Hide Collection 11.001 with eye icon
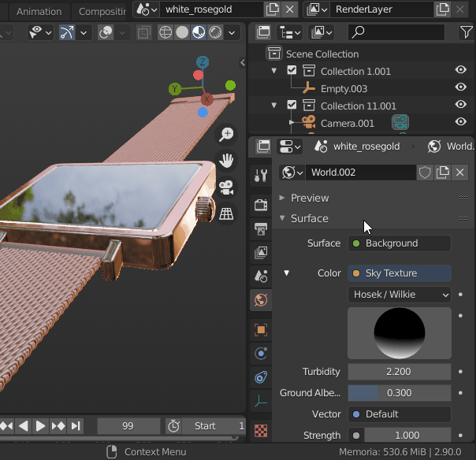The height and width of the screenshot is (460, 476). pos(461,105)
